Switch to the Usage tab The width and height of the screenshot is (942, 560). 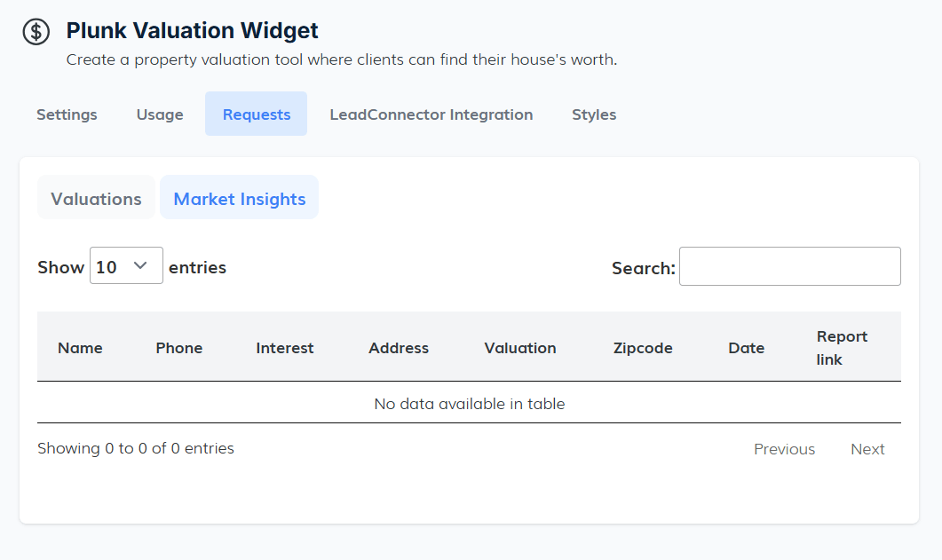pyautogui.click(x=160, y=114)
